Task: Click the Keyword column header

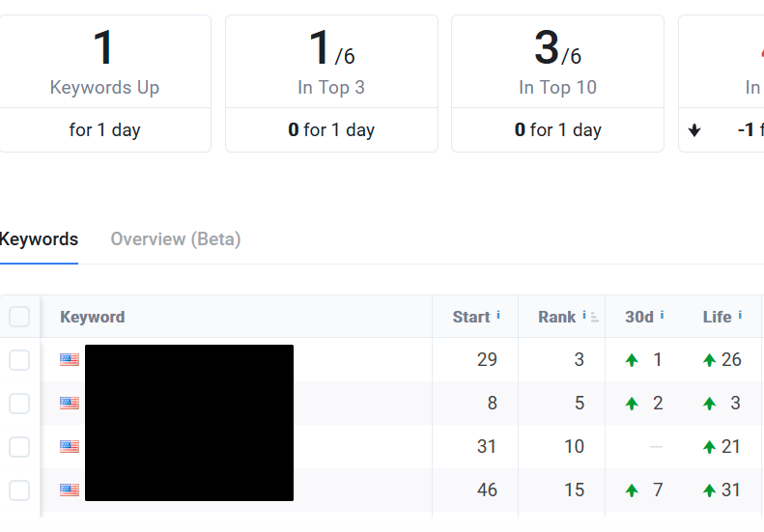Action: [x=93, y=317]
